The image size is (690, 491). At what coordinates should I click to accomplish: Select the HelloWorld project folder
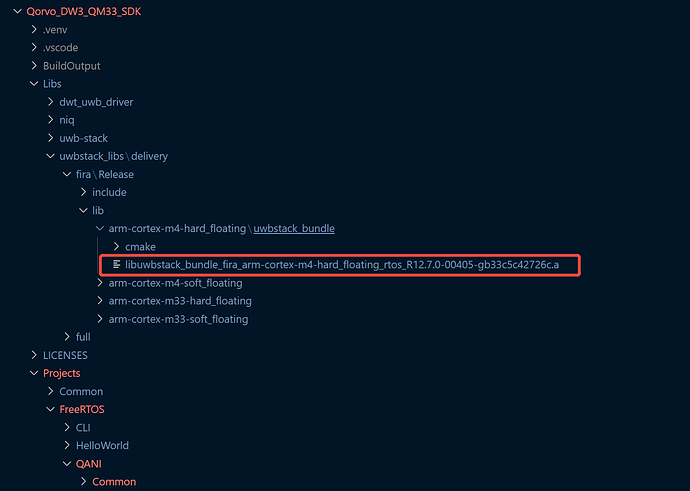point(102,445)
